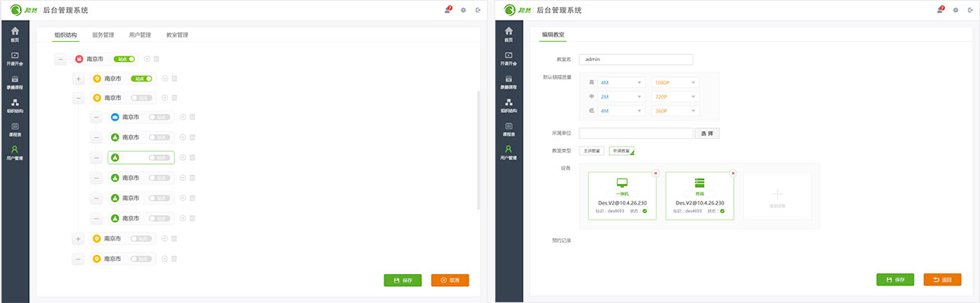The height and width of the screenshot is (303, 980).
Task: Open 高 bitrate dropdown showing 4M
Action: coord(621,82)
